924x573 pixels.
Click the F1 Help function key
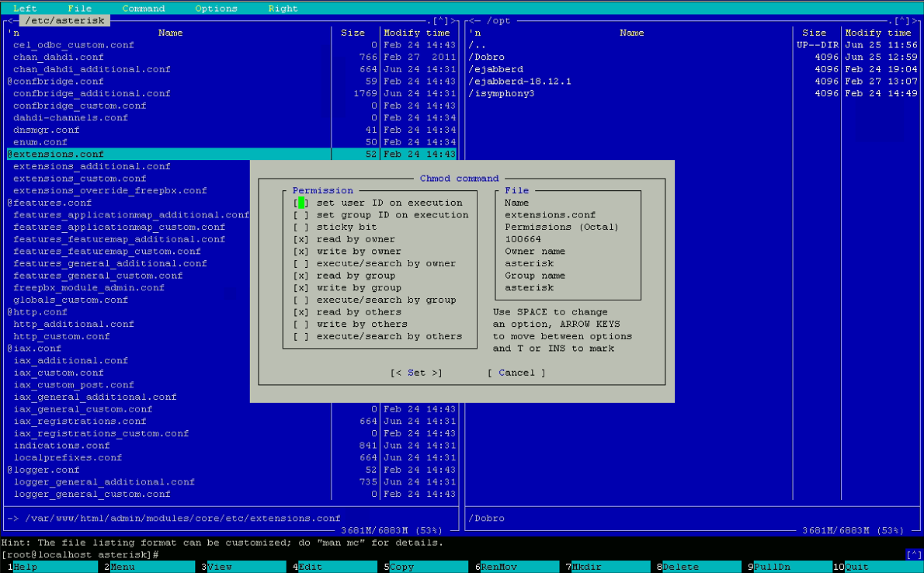point(26,567)
